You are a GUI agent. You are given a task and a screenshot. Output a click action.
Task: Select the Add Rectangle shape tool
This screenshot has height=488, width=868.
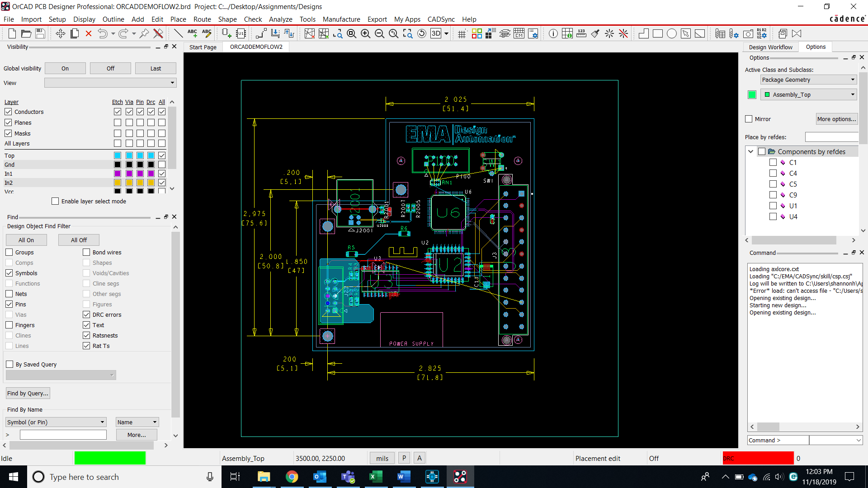(658, 33)
